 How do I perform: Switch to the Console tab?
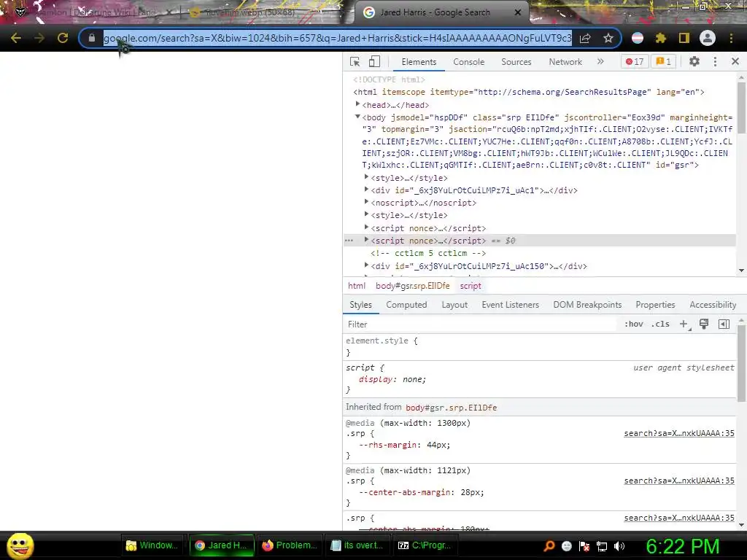(469, 62)
